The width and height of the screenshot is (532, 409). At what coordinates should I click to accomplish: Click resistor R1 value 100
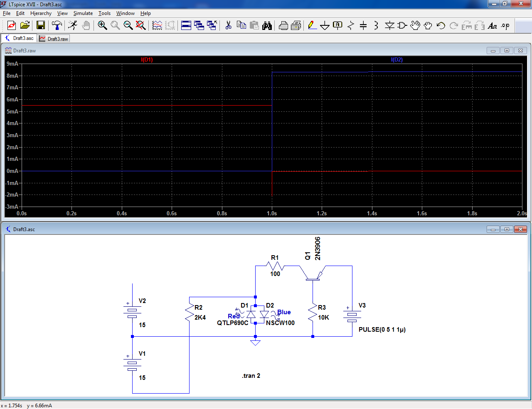(x=275, y=274)
